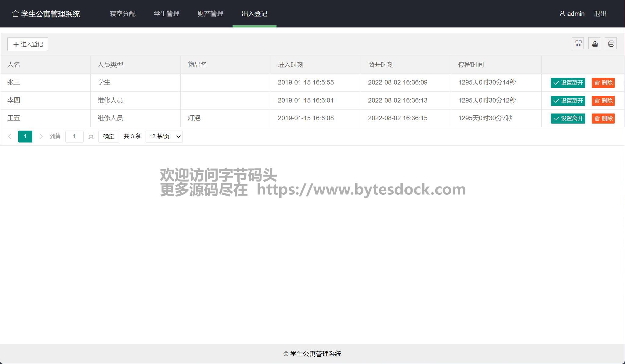Delete the 王五 record
The width and height of the screenshot is (625, 364).
pyautogui.click(x=603, y=118)
